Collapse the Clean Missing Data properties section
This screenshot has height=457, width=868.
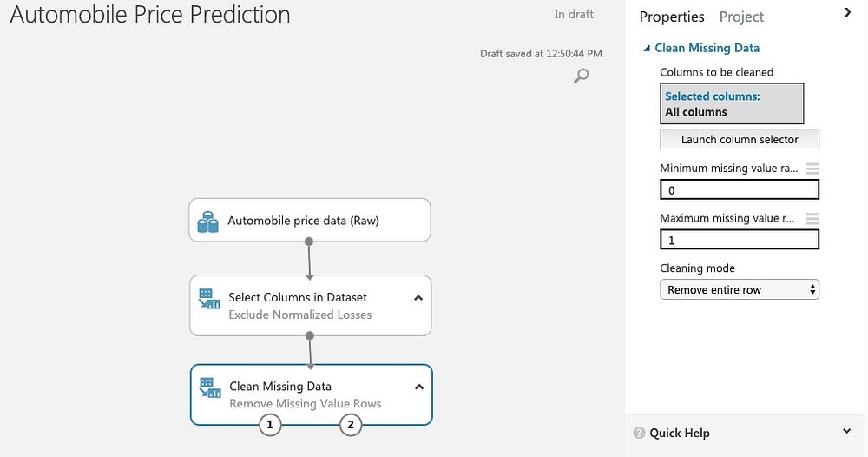point(646,49)
